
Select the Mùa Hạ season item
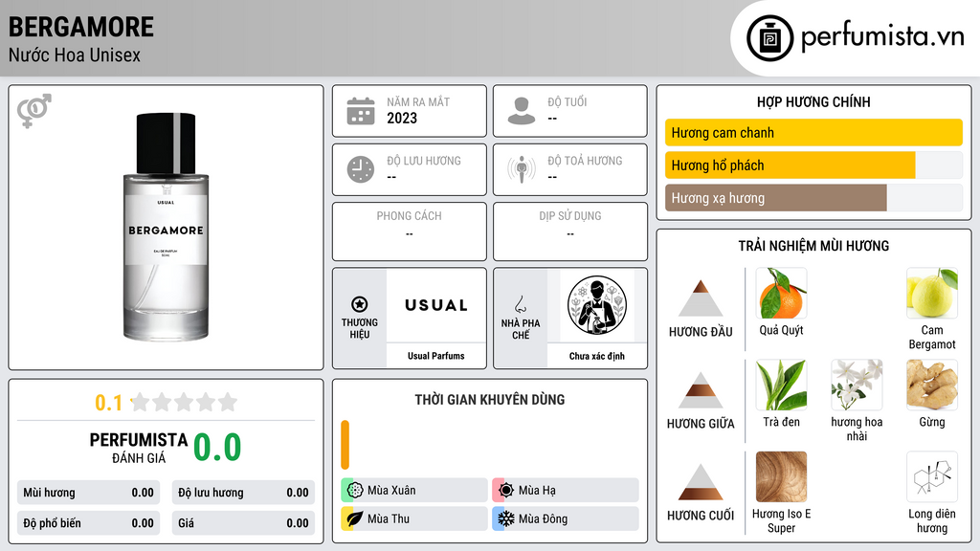[x=566, y=491]
